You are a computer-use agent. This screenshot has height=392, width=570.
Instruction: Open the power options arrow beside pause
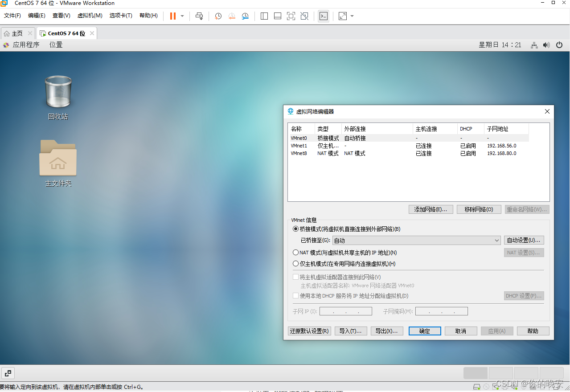182,16
